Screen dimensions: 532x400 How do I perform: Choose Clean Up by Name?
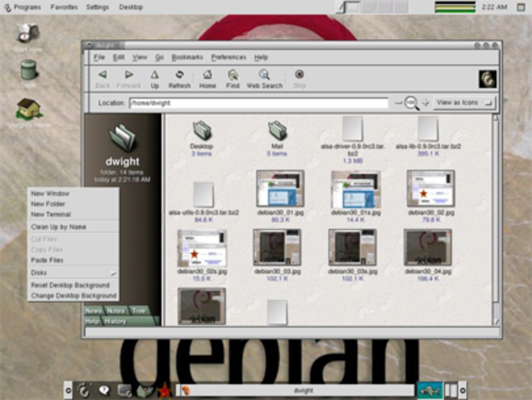[x=73, y=227]
